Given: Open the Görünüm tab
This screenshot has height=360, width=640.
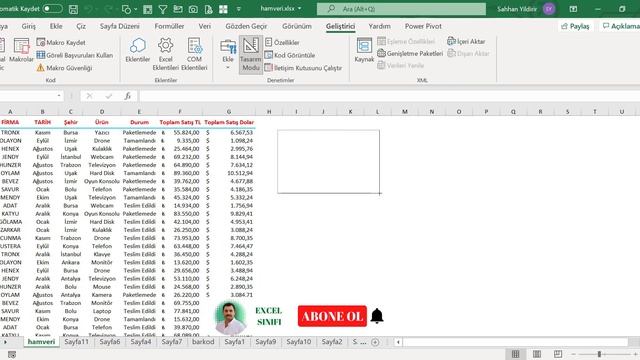Looking at the screenshot, I should [297, 26].
